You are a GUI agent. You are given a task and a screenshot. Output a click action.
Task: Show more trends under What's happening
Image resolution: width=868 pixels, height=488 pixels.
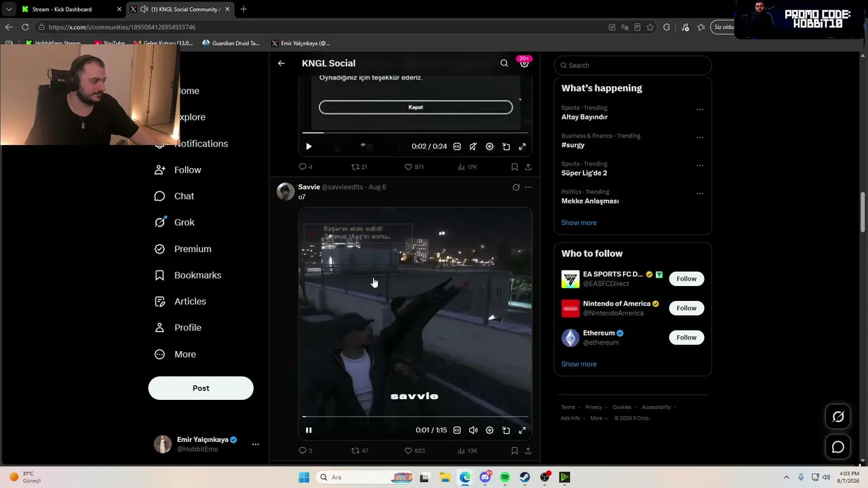point(579,223)
